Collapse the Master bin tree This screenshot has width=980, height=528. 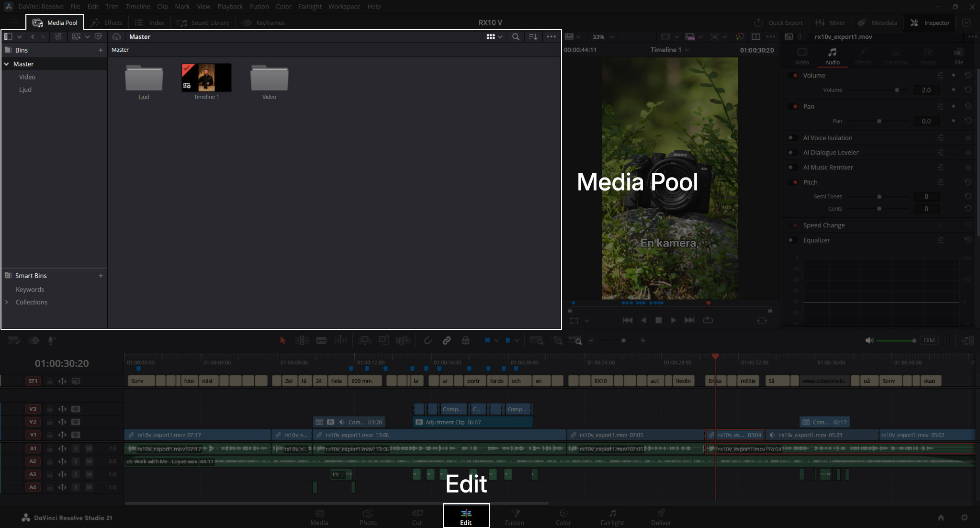[7, 64]
